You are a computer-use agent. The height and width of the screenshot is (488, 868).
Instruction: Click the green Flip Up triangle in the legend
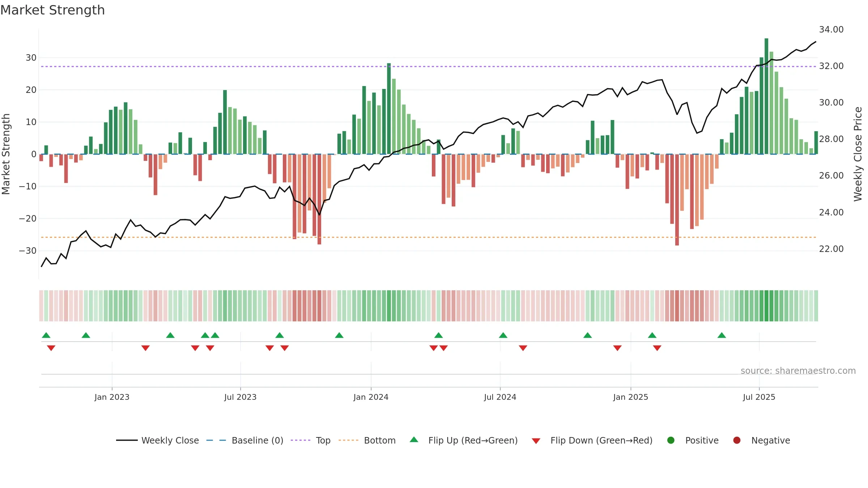tap(414, 440)
